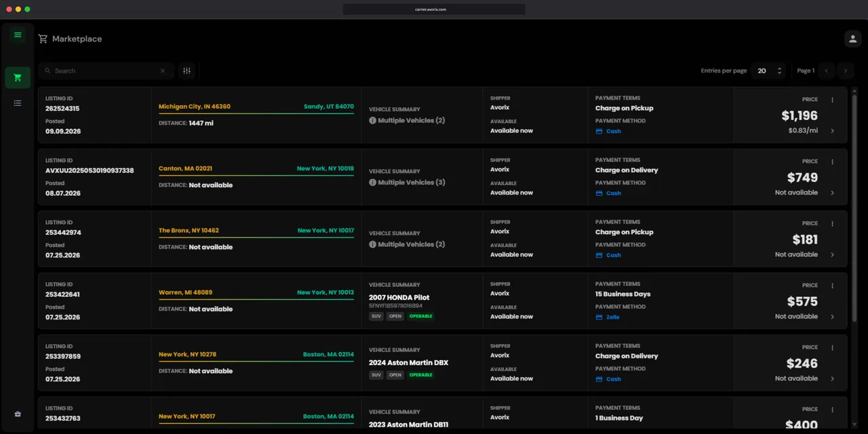Click the Marketplace page title

click(x=77, y=39)
